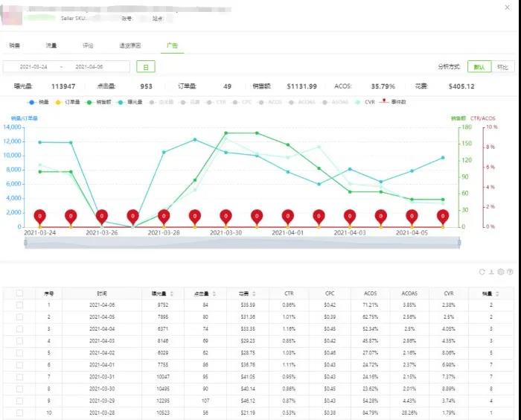This screenshot has width=521, height=420.
Task: Open the 评论 tab
Action: click(x=88, y=46)
